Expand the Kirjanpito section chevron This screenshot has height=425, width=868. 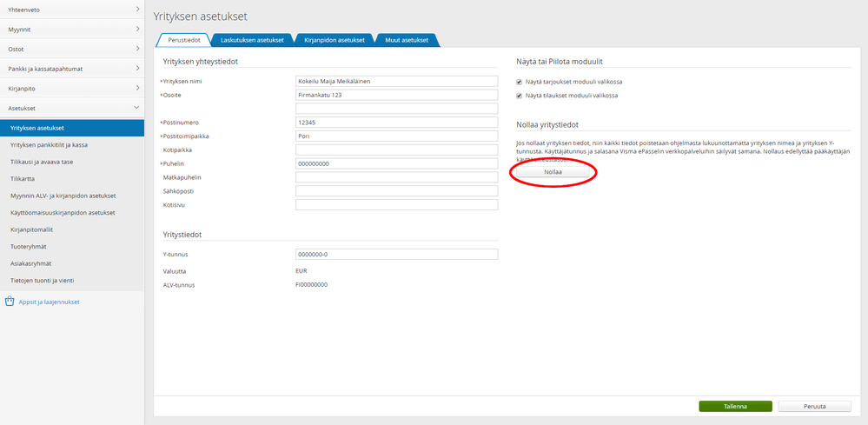tap(137, 88)
